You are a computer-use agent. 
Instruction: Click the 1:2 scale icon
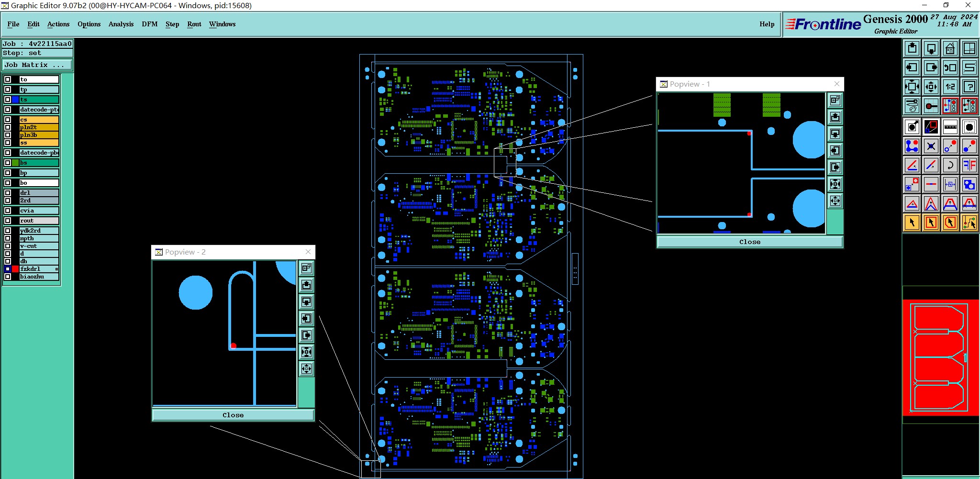pos(950,87)
